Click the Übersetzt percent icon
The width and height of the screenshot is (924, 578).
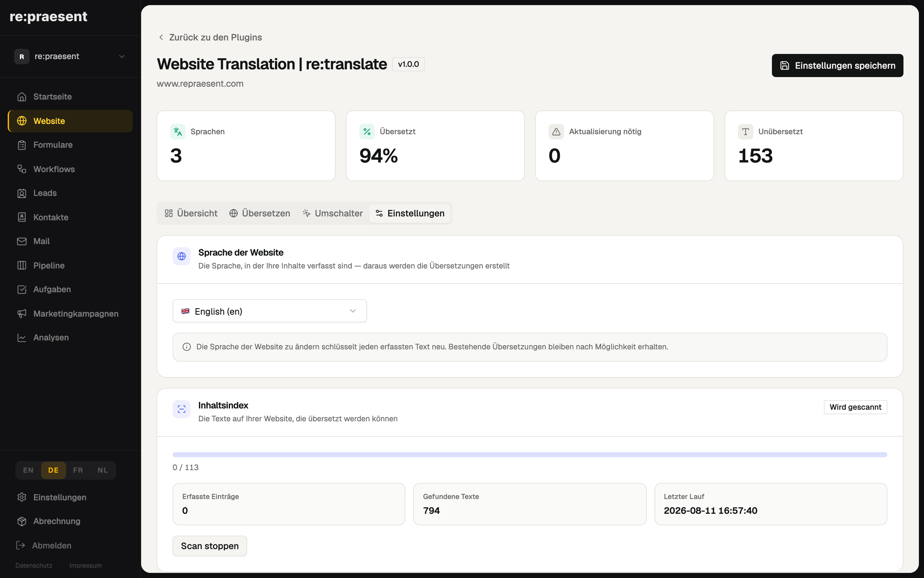tap(367, 132)
